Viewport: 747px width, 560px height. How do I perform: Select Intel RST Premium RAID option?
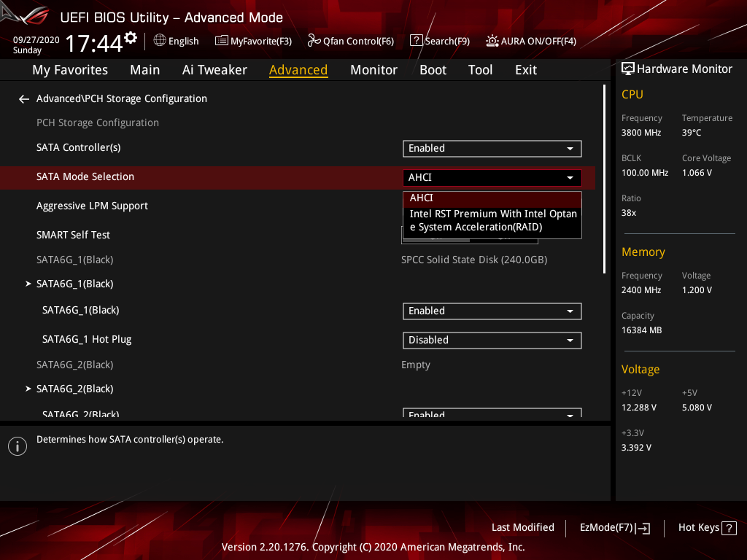492,220
